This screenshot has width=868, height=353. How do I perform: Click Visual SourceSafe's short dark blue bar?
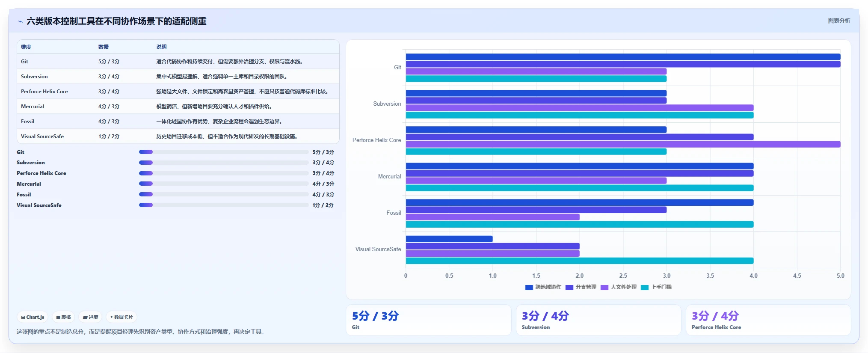click(x=449, y=239)
